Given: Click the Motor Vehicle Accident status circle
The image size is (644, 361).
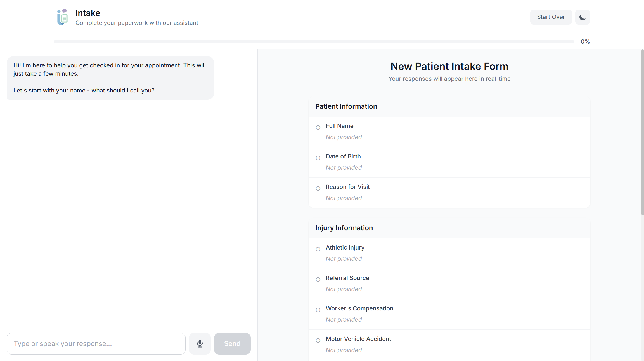Looking at the screenshot, I should point(318,341).
